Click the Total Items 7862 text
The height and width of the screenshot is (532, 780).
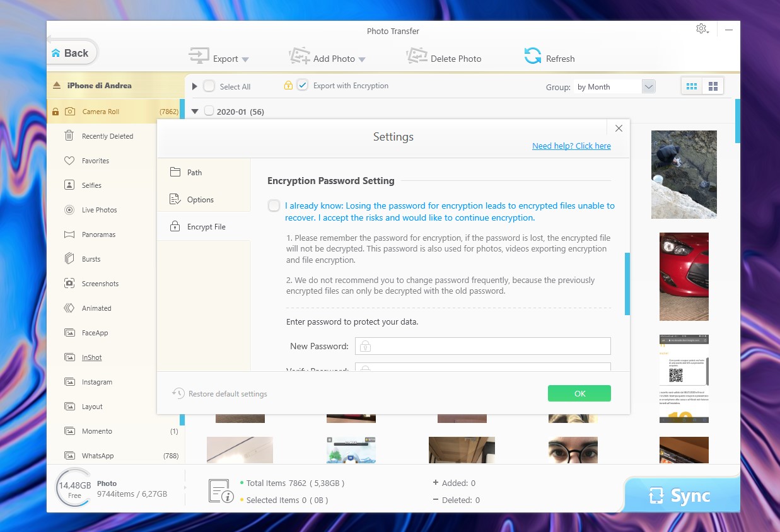(295, 483)
